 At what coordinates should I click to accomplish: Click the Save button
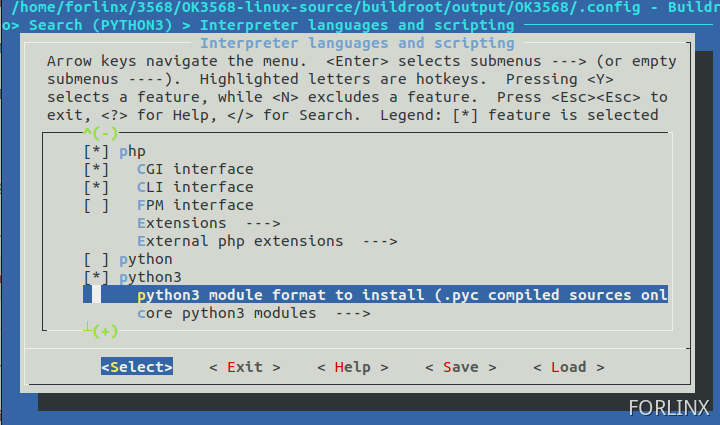(460, 367)
